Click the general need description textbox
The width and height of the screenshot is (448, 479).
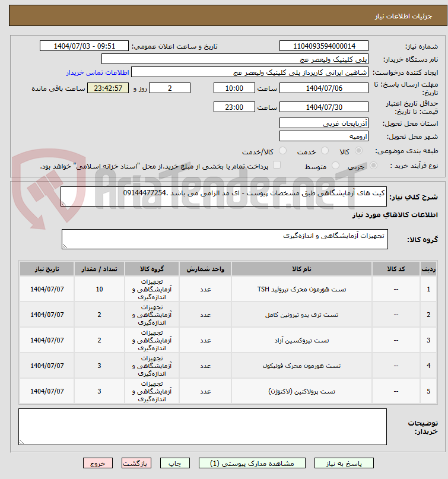[x=224, y=196]
